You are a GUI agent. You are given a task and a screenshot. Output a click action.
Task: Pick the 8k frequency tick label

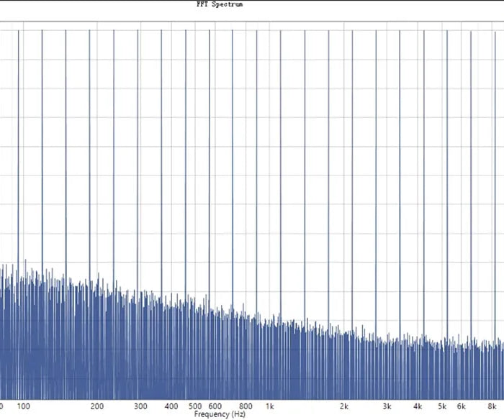click(x=492, y=406)
